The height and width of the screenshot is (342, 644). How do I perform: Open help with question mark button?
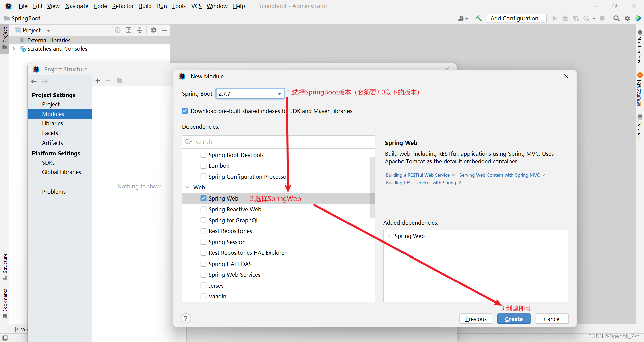(186, 318)
